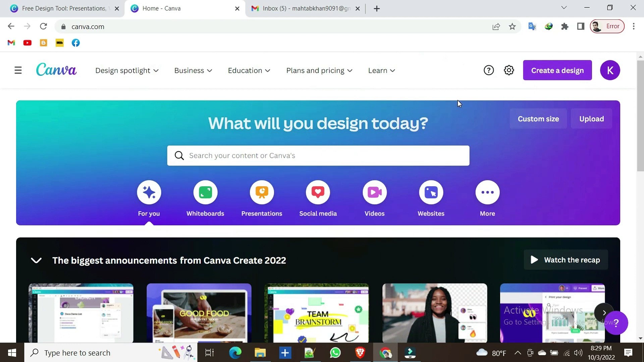Select the Videos design type icon
This screenshot has width=644, height=362.
point(374,192)
